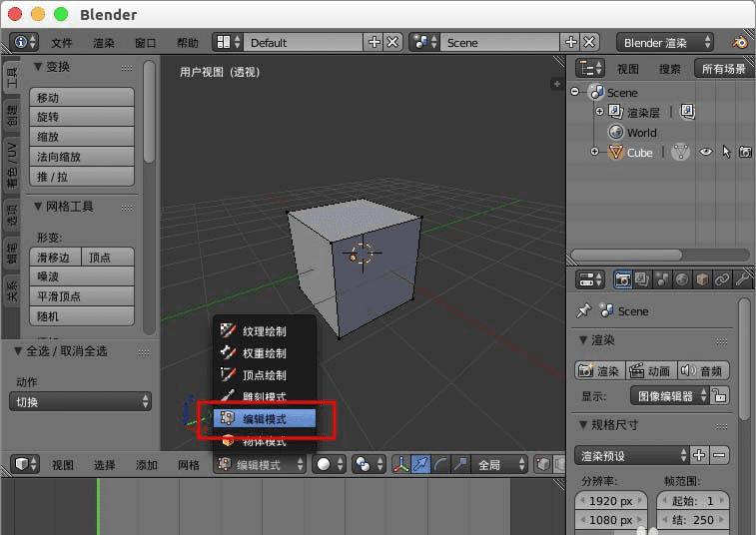This screenshot has height=535, width=756.
Task: Open the scene browse icon
Action: [x=424, y=42]
